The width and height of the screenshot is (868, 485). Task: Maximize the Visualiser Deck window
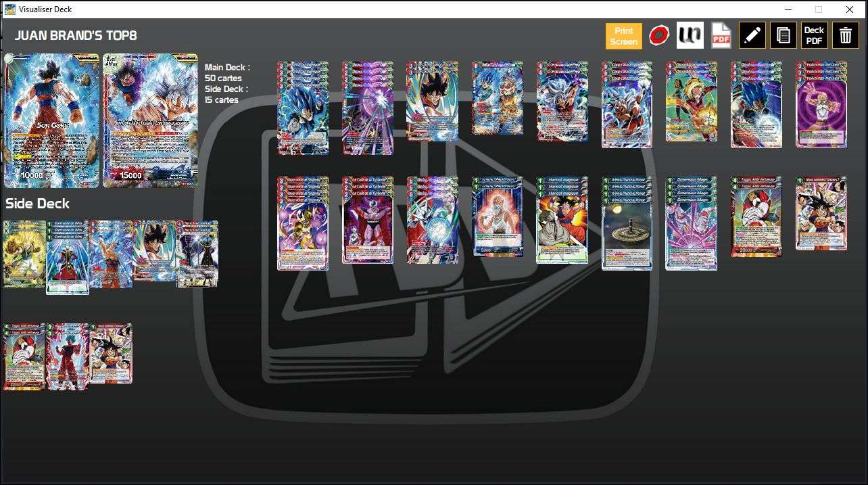[819, 9]
